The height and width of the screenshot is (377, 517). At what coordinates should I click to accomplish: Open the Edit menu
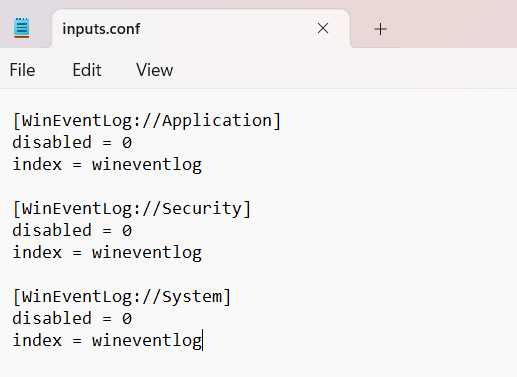[x=87, y=70]
